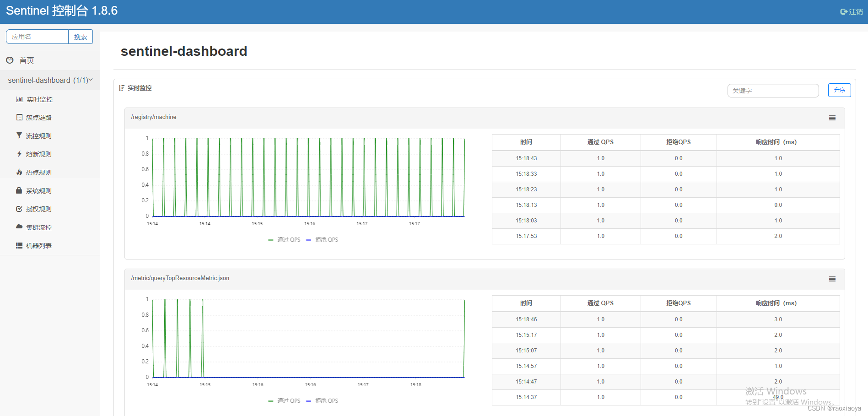
Task: Click the sentinel-dashboard page heading
Action: 184,51
